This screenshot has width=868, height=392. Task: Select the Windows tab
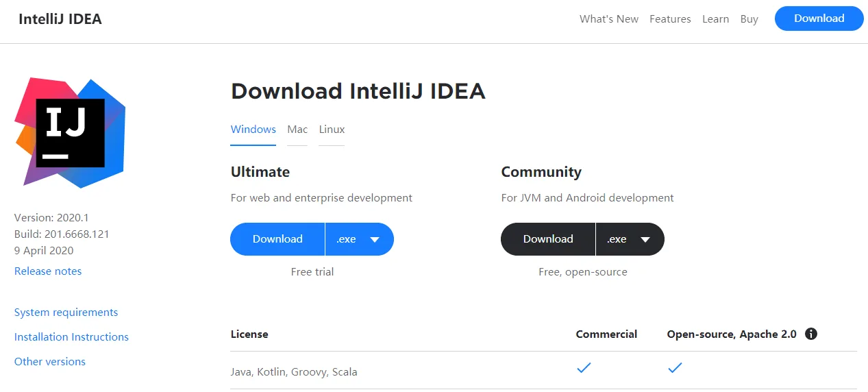pyautogui.click(x=253, y=130)
